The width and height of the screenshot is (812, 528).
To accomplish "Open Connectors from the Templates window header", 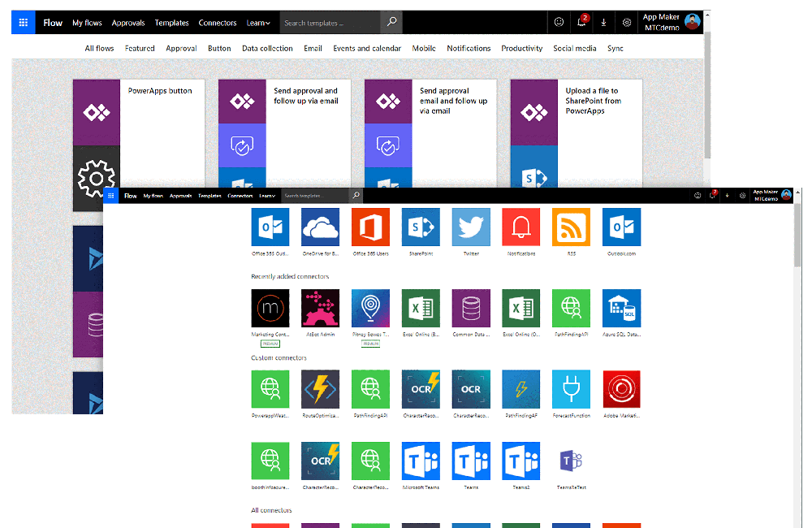I will coord(218,23).
